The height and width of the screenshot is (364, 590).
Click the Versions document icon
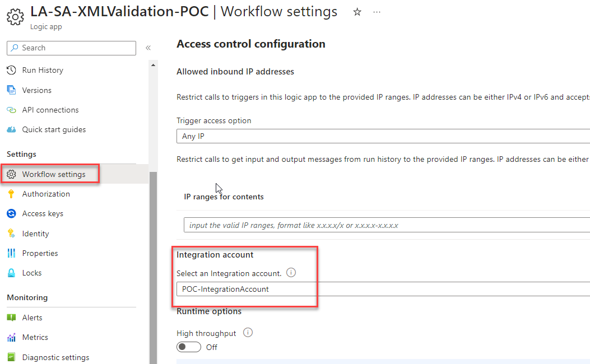point(11,90)
